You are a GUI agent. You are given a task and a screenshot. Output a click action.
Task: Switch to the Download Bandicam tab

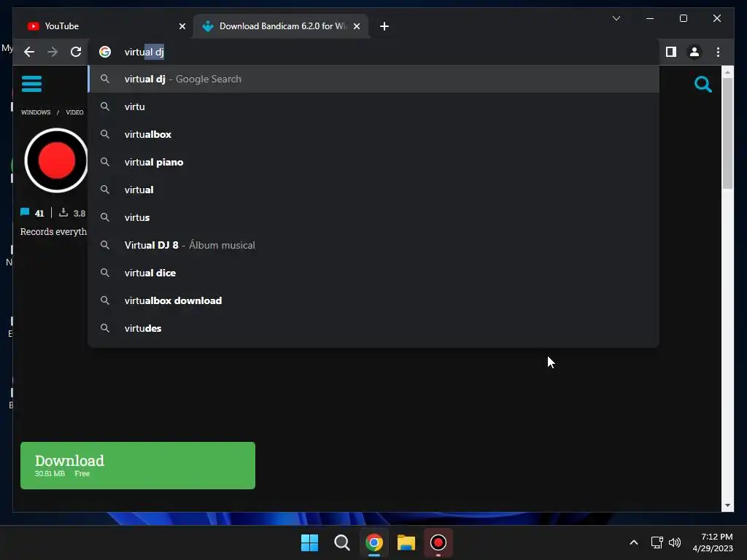(x=281, y=26)
